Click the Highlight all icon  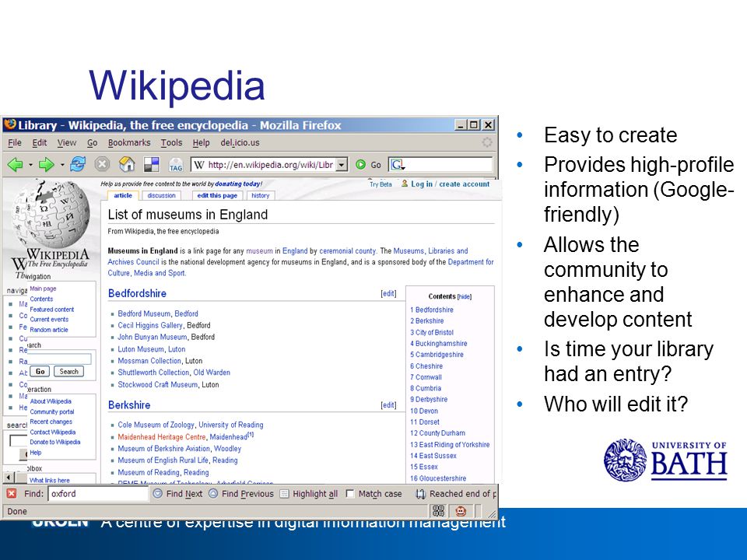[285, 494]
